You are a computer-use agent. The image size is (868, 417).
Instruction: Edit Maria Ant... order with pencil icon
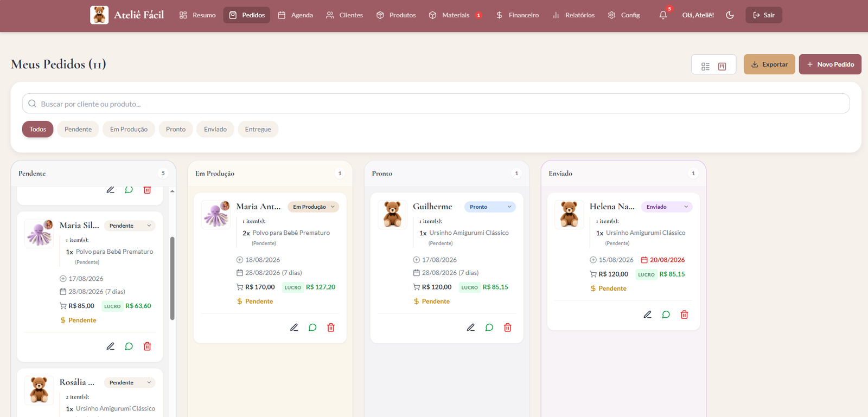(294, 328)
